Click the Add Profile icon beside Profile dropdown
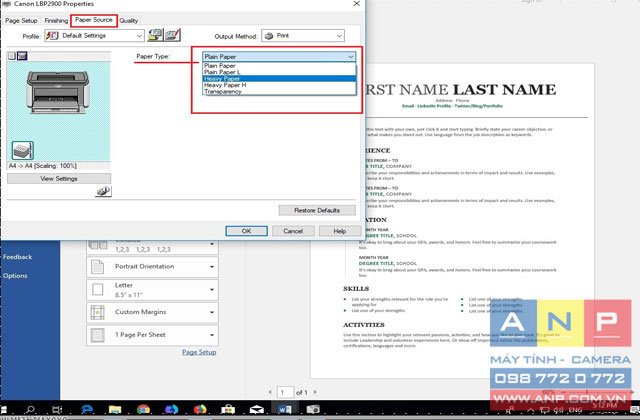Viewport: 640px width, 420px height. pos(155,35)
